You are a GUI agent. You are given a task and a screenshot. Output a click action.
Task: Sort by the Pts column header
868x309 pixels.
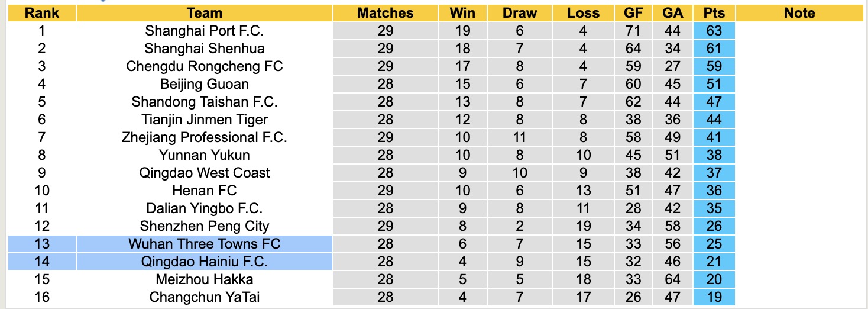coord(714,13)
